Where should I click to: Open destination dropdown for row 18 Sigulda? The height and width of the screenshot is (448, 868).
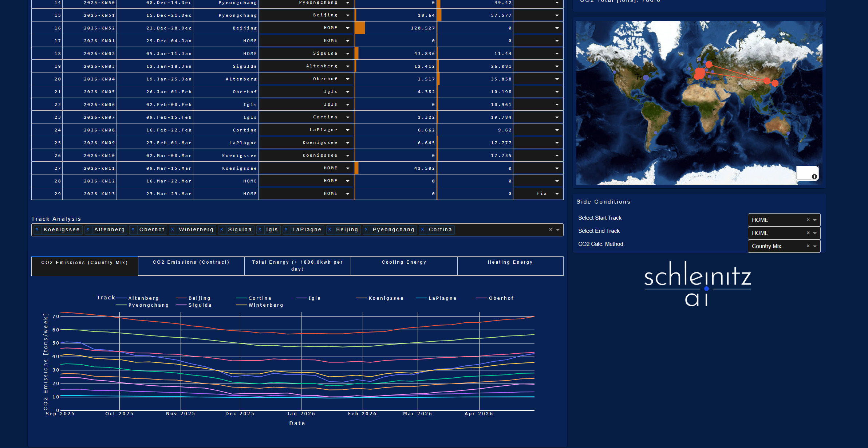click(x=348, y=54)
